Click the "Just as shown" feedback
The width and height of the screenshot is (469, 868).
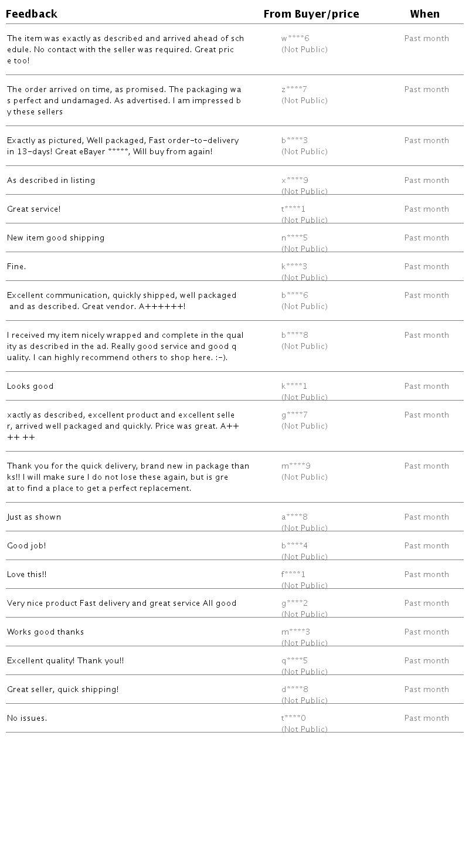point(34,517)
